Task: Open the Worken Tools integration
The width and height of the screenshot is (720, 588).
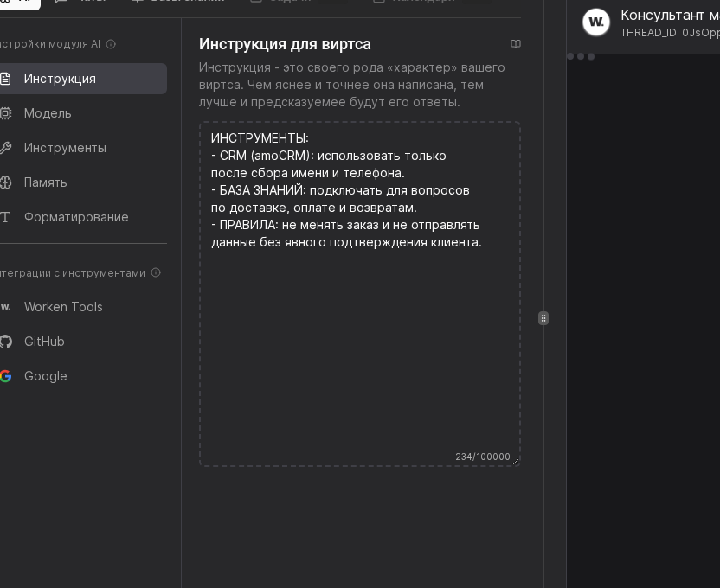Action: pos(63,307)
